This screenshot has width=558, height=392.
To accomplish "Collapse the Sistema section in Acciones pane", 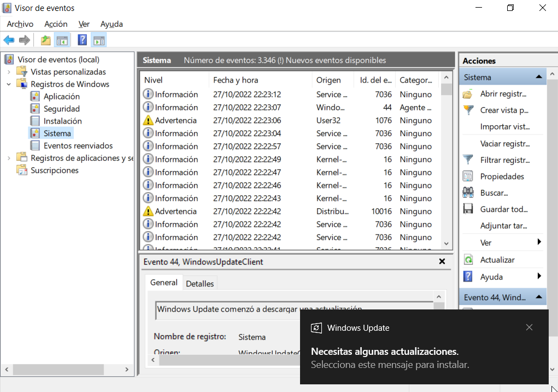I will (x=538, y=77).
